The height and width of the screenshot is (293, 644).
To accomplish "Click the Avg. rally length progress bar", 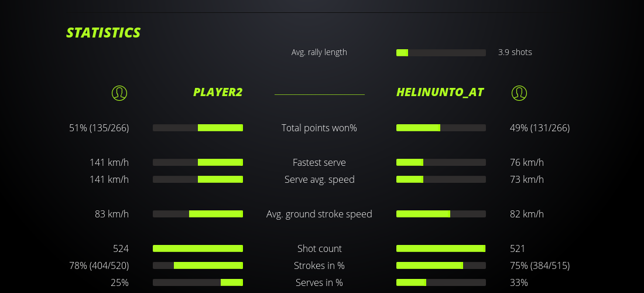I will tap(441, 53).
